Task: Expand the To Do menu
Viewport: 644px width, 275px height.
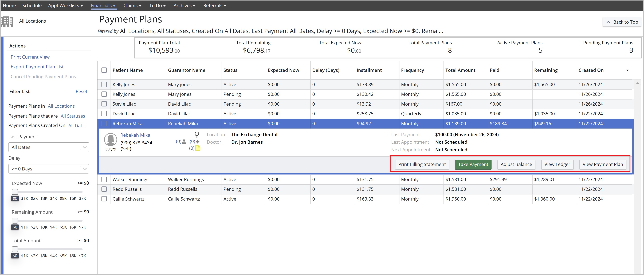Action: point(158,6)
